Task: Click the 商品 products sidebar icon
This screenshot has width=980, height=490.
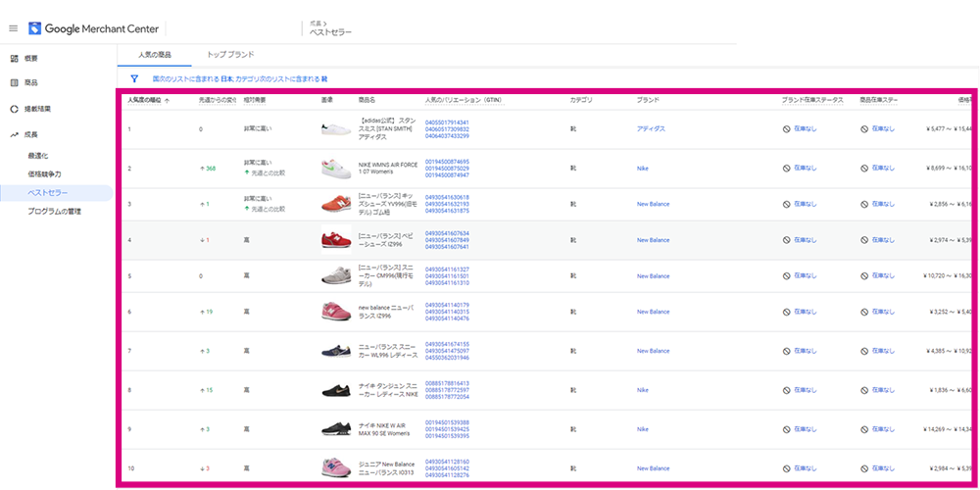Action: (14, 82)
